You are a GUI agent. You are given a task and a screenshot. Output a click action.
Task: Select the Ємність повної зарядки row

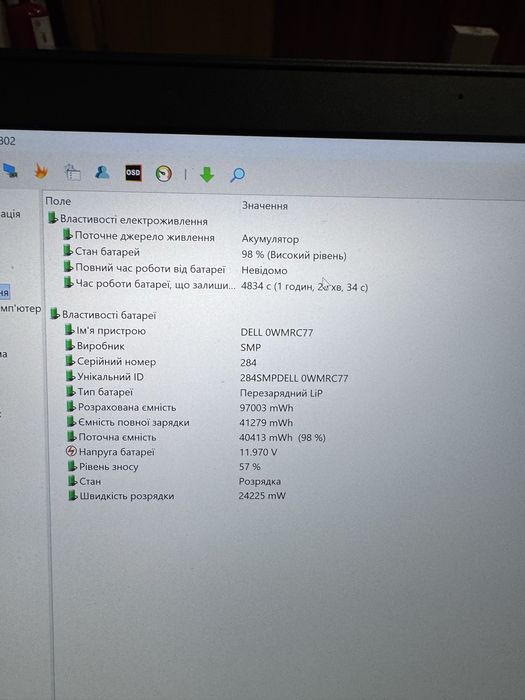pyautogui.click(x=129, y=422)
